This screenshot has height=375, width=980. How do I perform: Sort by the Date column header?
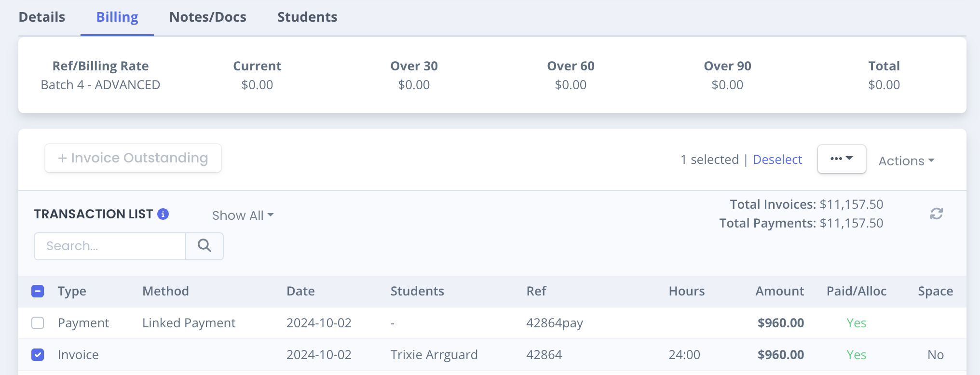pyautogui.click(x=300, y=291)
